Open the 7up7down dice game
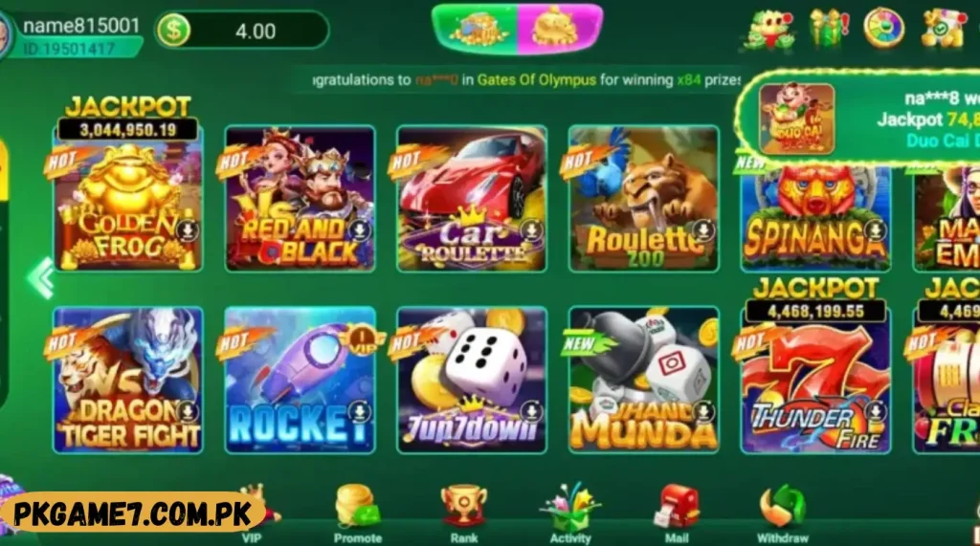The image size is (980, 546). coord(472,380)
